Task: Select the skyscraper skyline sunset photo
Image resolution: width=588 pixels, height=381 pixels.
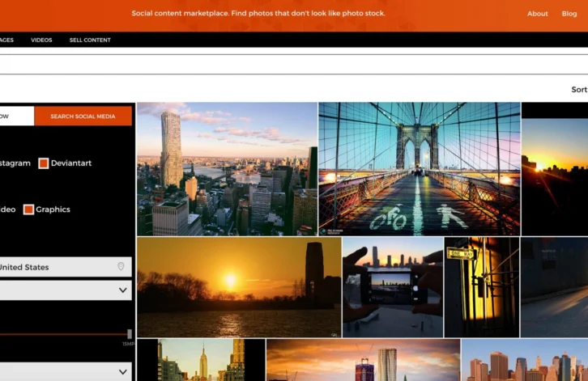Action: pos(227,168)
